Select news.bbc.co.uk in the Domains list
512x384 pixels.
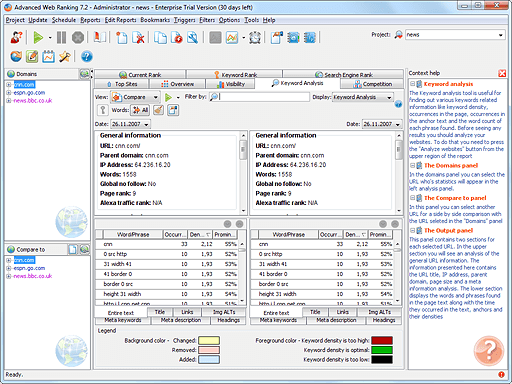pos(33,101)
